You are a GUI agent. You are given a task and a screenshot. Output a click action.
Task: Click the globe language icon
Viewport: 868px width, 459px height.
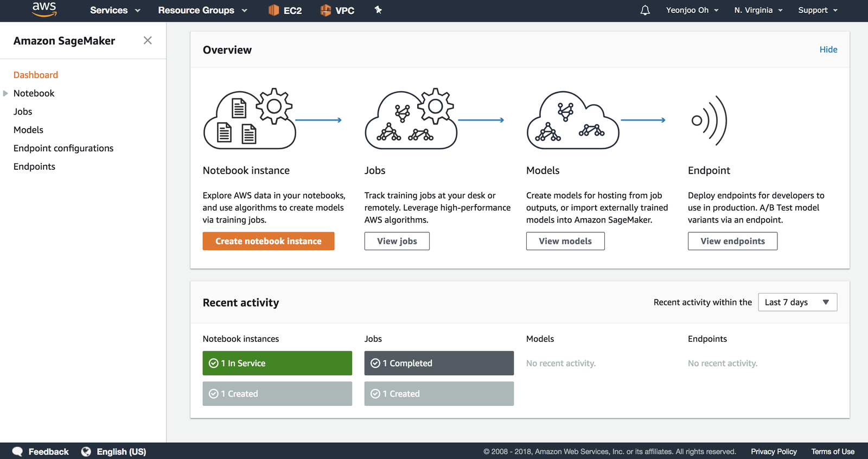pyautogui.click(x=86, y=451)
